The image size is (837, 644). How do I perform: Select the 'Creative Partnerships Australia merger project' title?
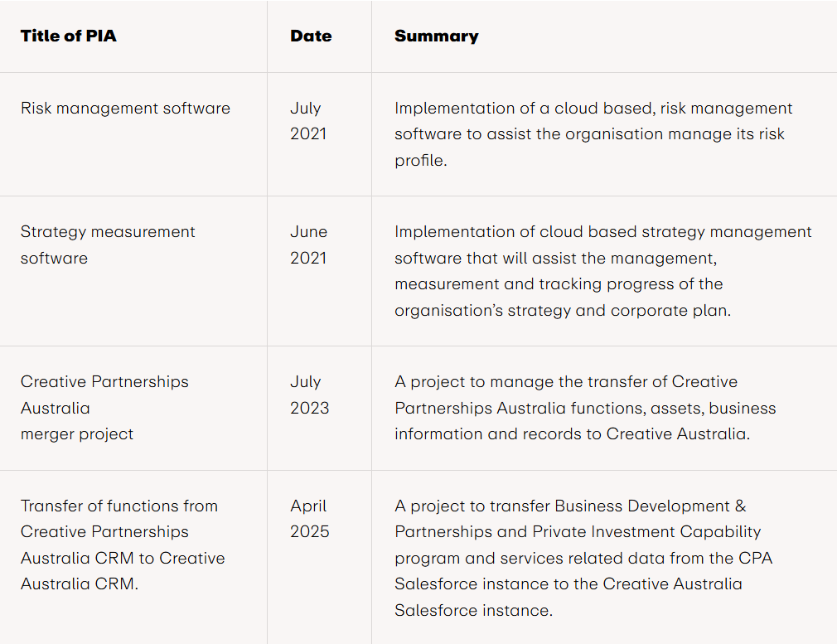pos(104,407)
